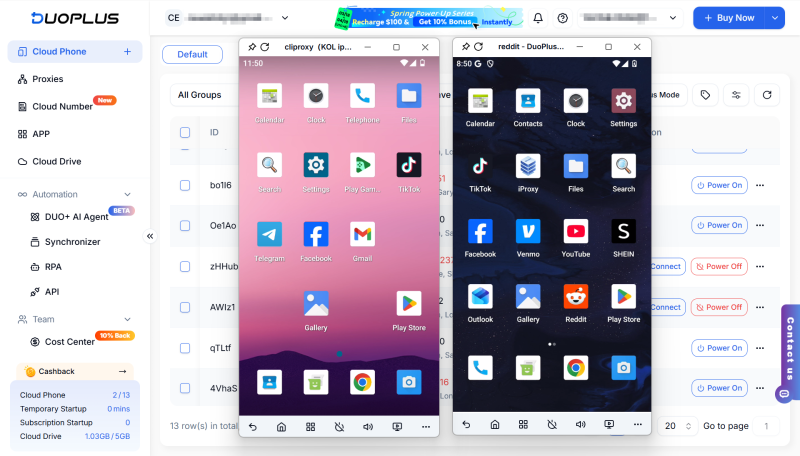The height and width of the screenshot is (456, 800).
Task: Open the All Groups dropdown
Action: (205, 95)
